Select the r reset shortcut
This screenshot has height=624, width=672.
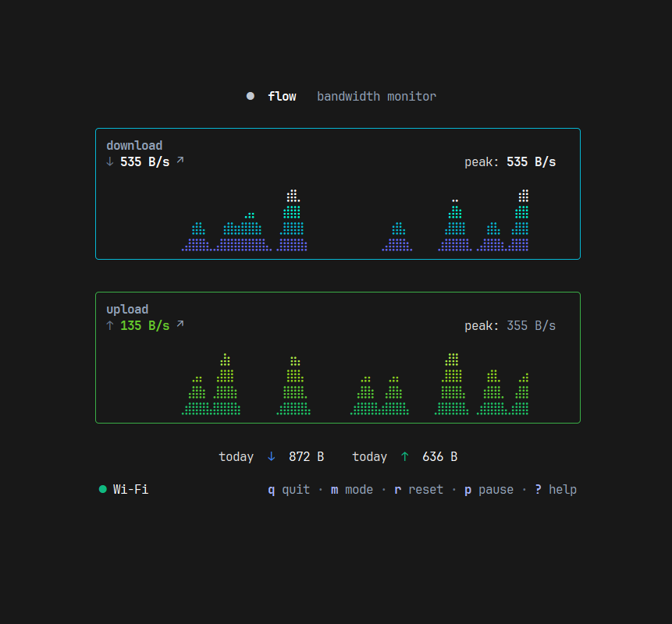click(x=418, y=490)
